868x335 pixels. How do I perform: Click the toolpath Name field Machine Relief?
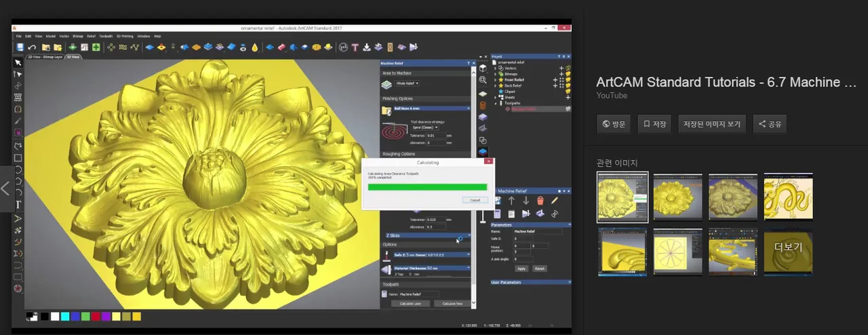(x=419, y=294)
